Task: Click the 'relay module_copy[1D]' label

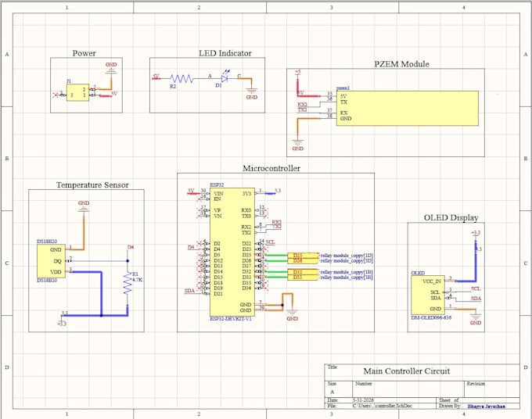Action: 347,256
